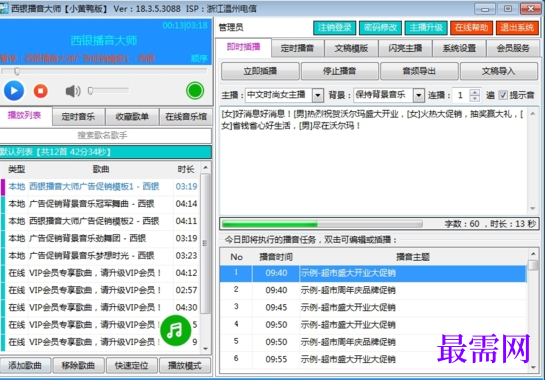Select song 广告促销背景音乐梦想时光 - 西银
Screen dimensions: 549x380
tap(101, 256)
